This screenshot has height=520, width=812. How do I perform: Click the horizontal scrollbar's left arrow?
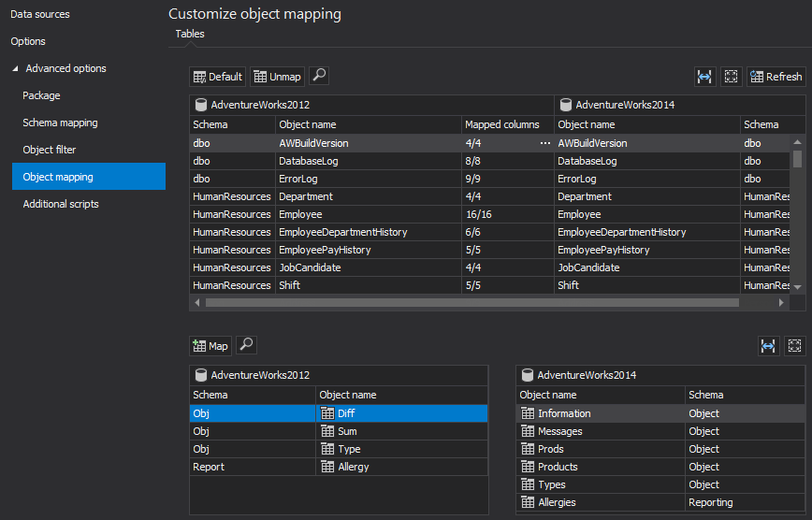point(197,302)
